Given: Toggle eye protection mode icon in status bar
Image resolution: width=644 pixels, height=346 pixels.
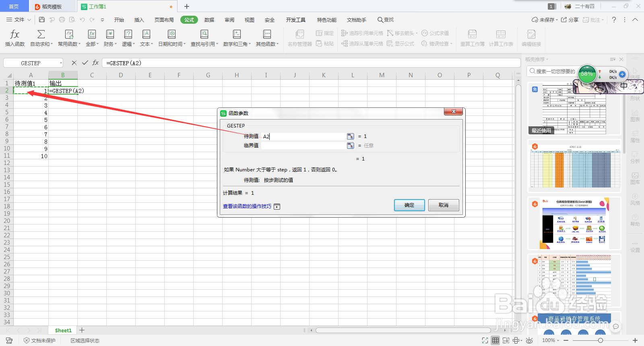Looking at the screenshot, I should tap(530, 340).
